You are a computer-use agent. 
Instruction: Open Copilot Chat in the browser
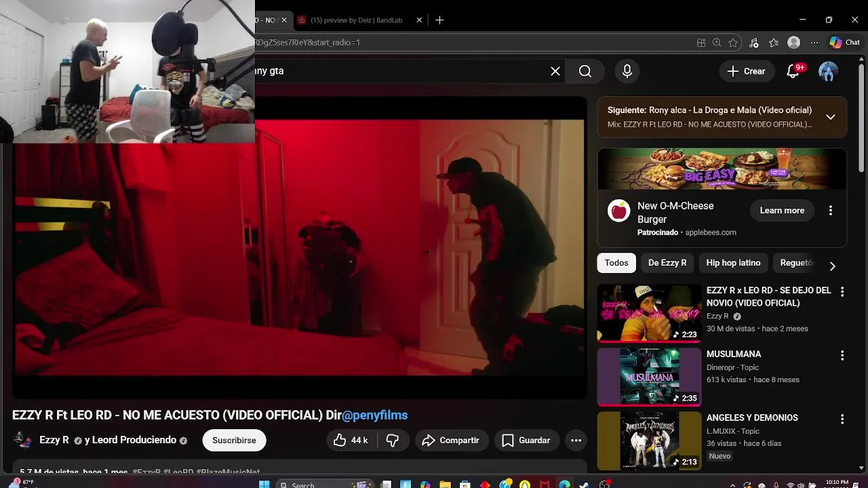coord(844,43)
